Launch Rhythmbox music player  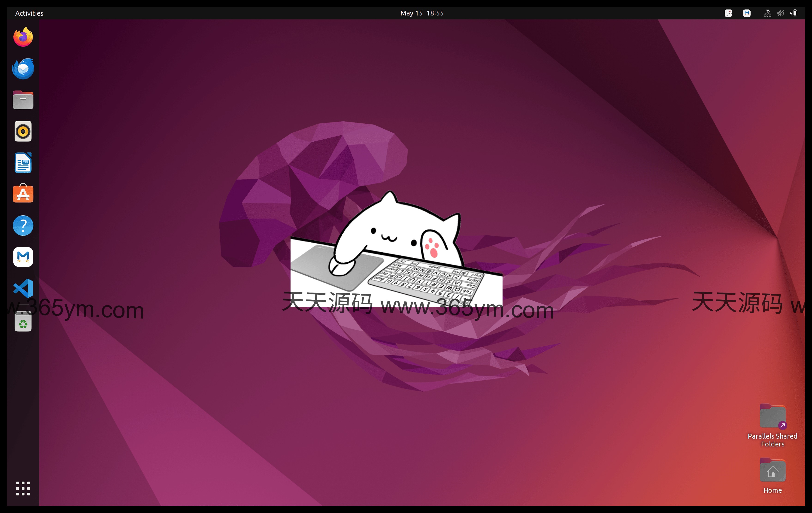tap(23, 131)
